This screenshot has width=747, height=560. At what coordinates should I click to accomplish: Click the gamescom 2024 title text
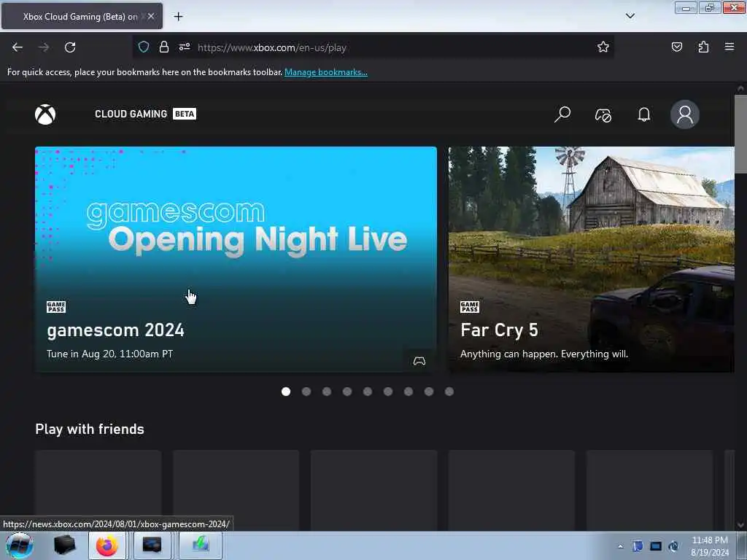116,330
